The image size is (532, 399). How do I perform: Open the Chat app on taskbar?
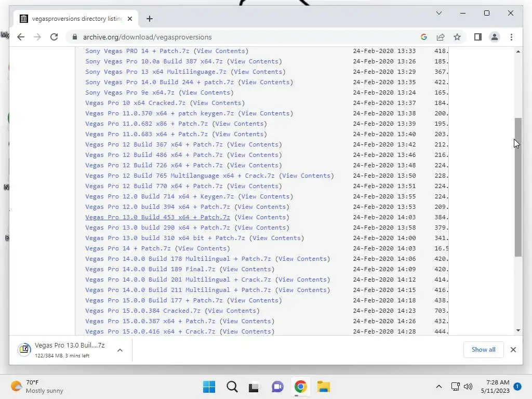click(x=277, y=387)
